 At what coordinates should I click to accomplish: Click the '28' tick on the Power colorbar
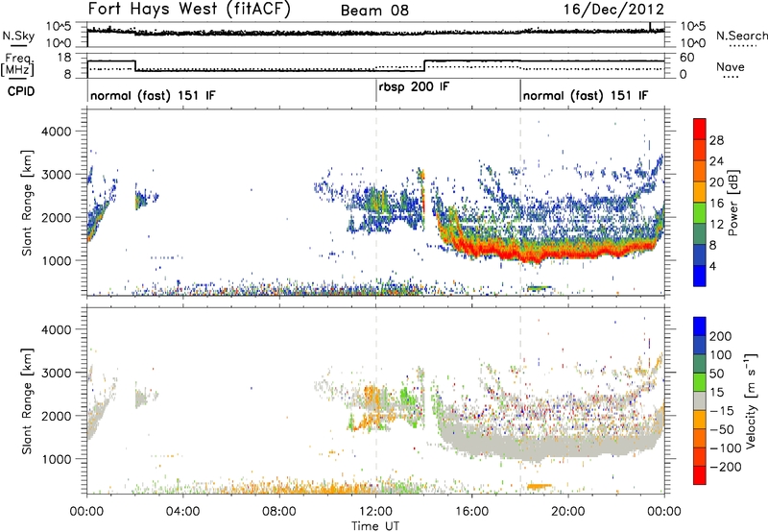coord(716,140)
